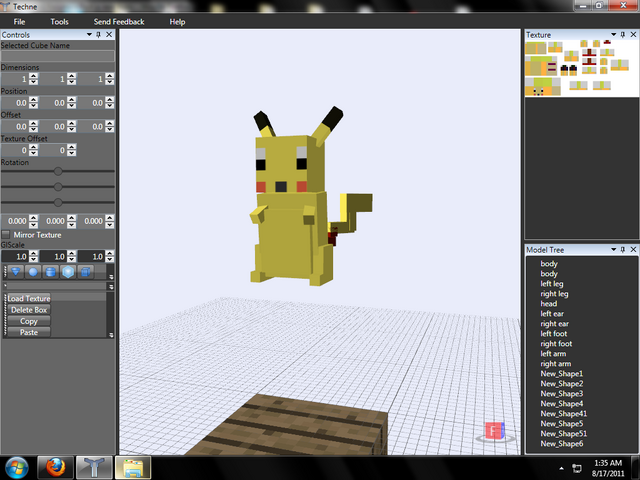The width and height of the screenshot is (640, 480).
Task: Click the first rotation angle field
Action: coord(15,221)
